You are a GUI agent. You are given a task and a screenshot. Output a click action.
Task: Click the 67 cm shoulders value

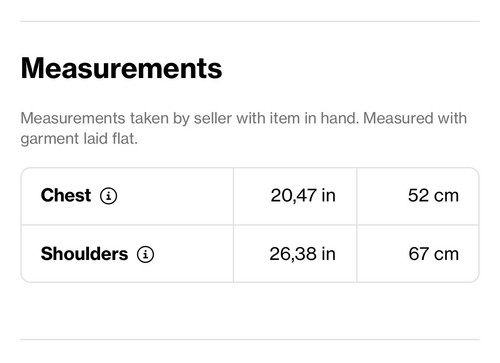coord(433,254)
